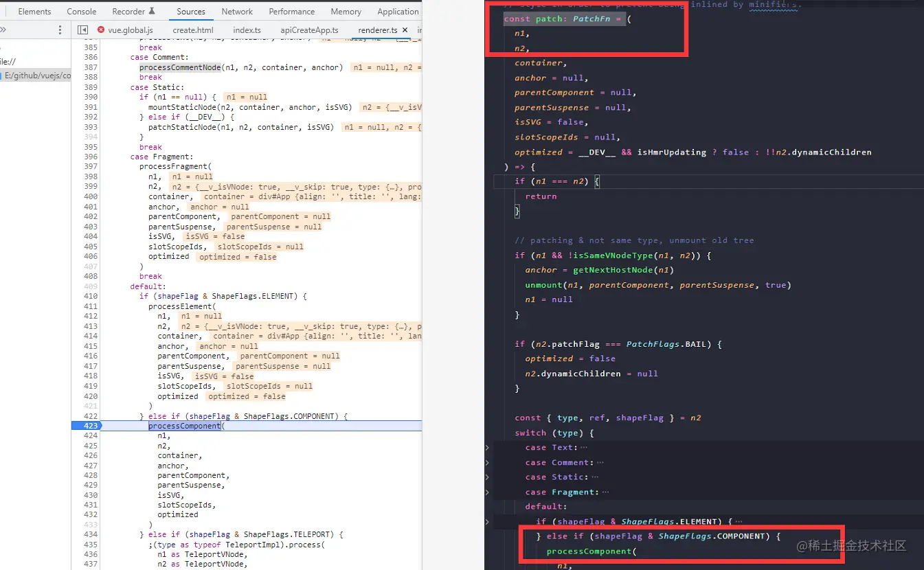Open the navigator pane three-dot menu

(x=60, y=30)
